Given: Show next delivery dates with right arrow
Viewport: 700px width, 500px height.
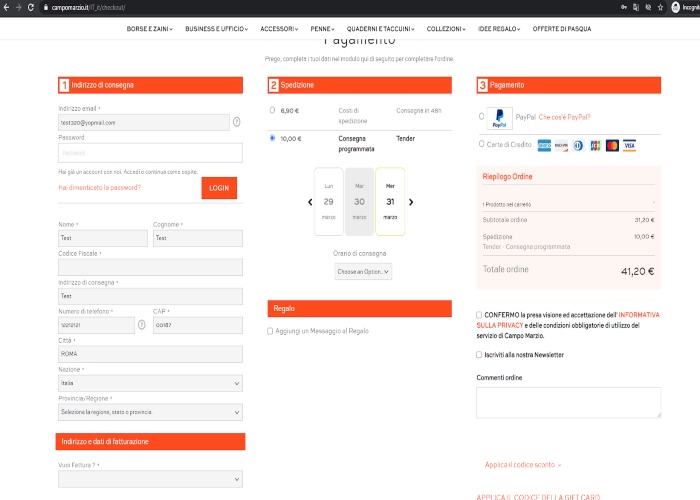Looking at the screenshot, I should pyautogui.click(x=411, y=202).
